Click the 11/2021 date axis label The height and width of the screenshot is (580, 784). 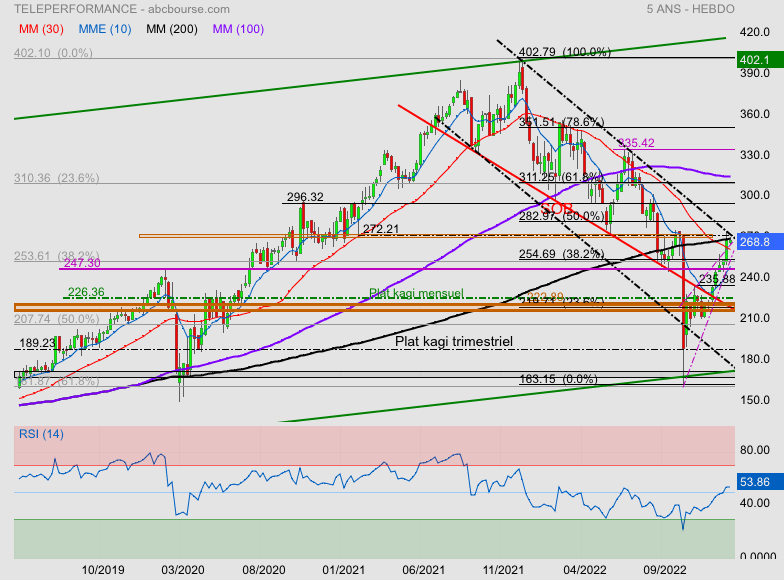click(x=503, y=570)
